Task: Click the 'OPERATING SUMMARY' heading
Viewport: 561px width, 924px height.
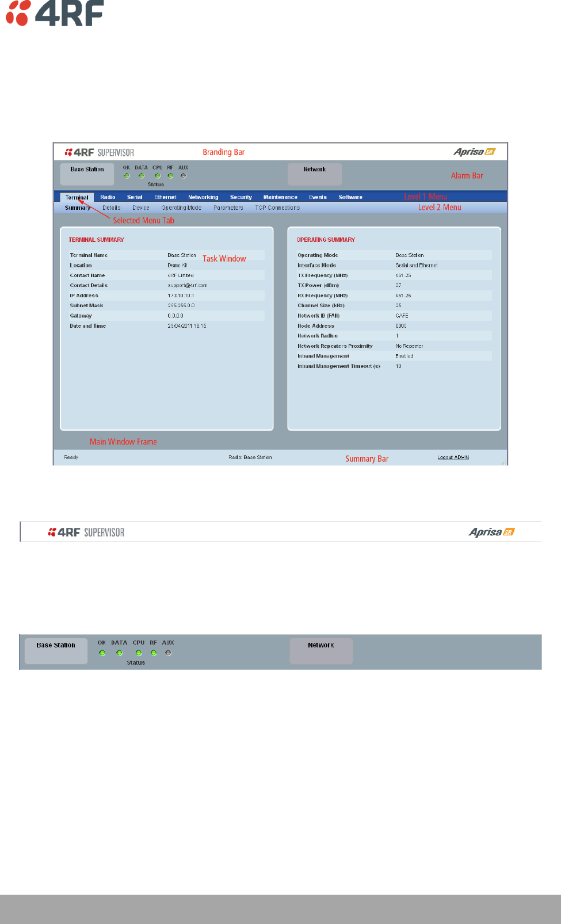Action: point(326,240)
